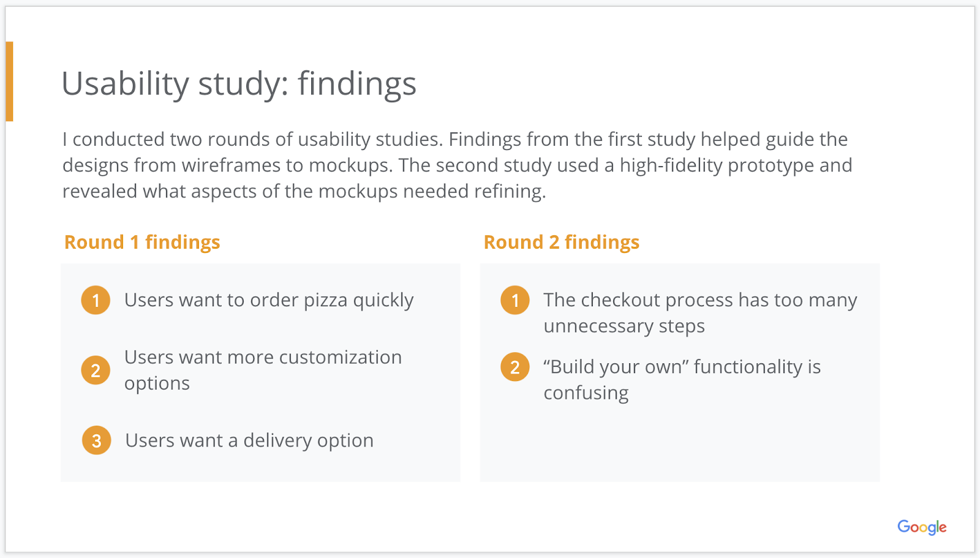Screen dimensions: 980x558
Task: Click the line ending "mockups needed refining"
Action: pyautogui.click(x=304, y=192)
